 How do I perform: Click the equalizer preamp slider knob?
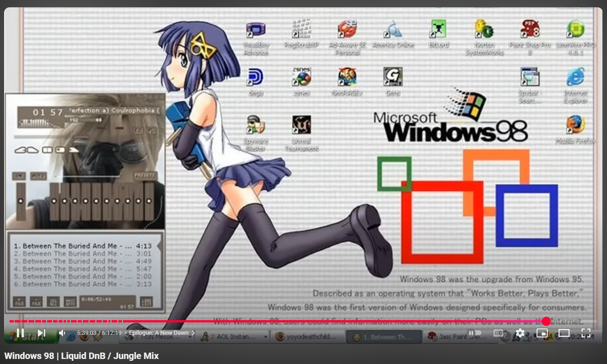[20, 201]
